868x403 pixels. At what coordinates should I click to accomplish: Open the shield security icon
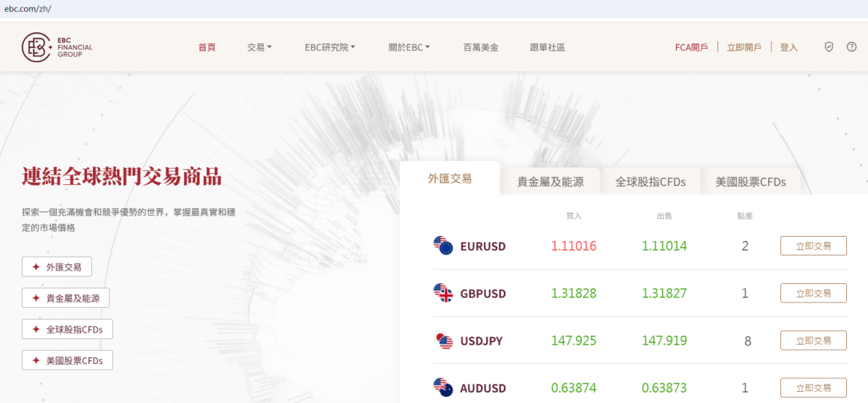coord(829,47)
